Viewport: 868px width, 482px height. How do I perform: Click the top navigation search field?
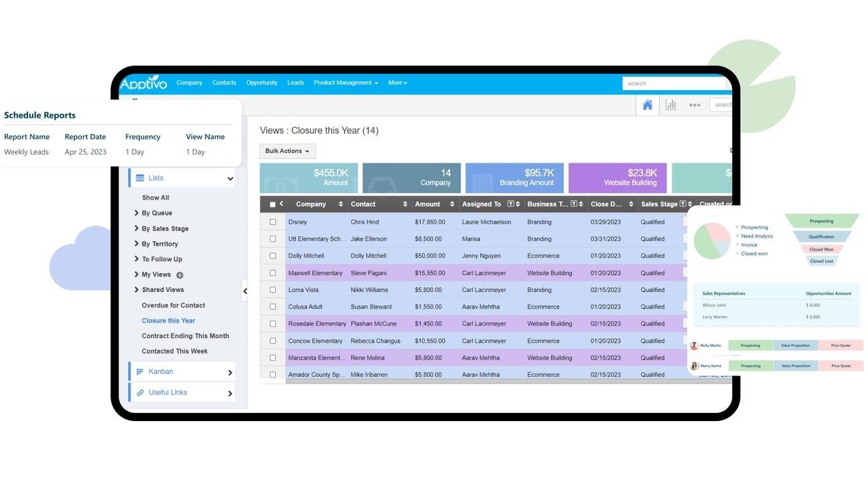pos(673,84)
